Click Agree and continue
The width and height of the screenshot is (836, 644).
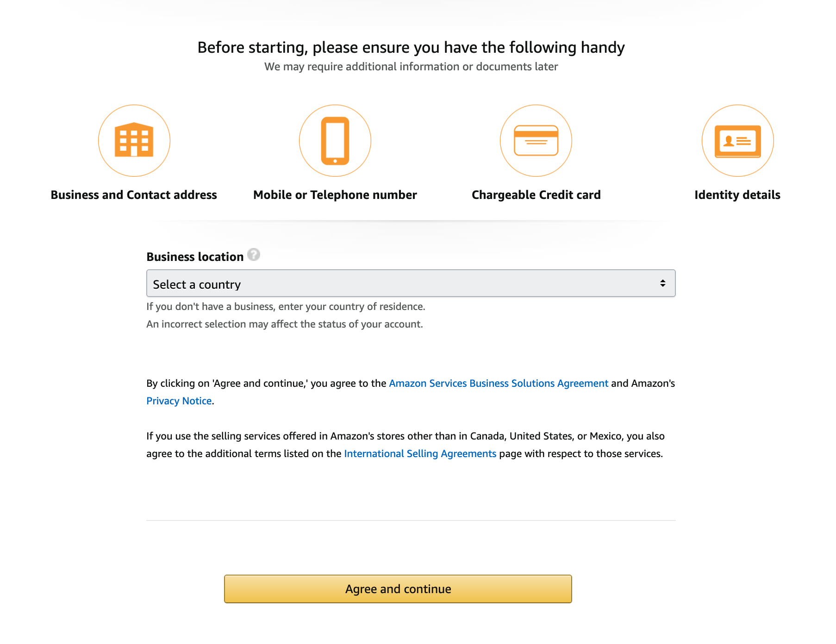coord(399,588)
